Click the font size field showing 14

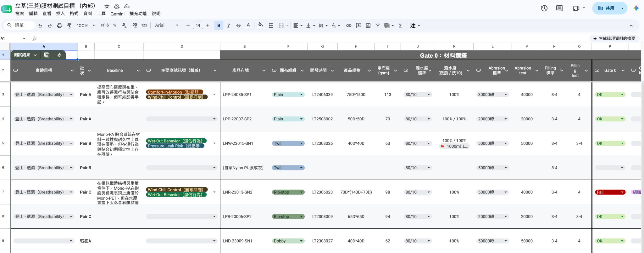pyautogui.click(x=198, y=26)
